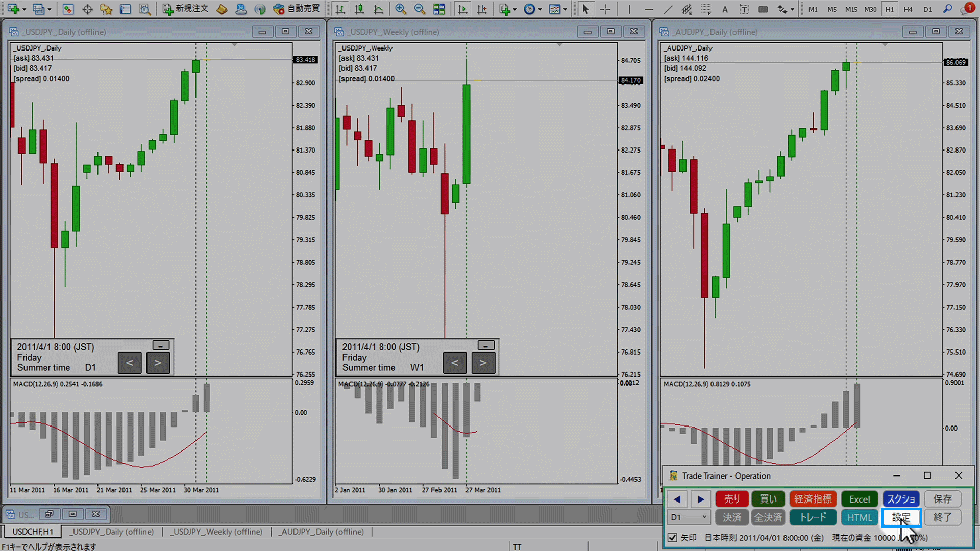Step forward with '>' on USDJPY Daily panel
The height and width of the screenshot is (551, 980).
coord(158,363)
